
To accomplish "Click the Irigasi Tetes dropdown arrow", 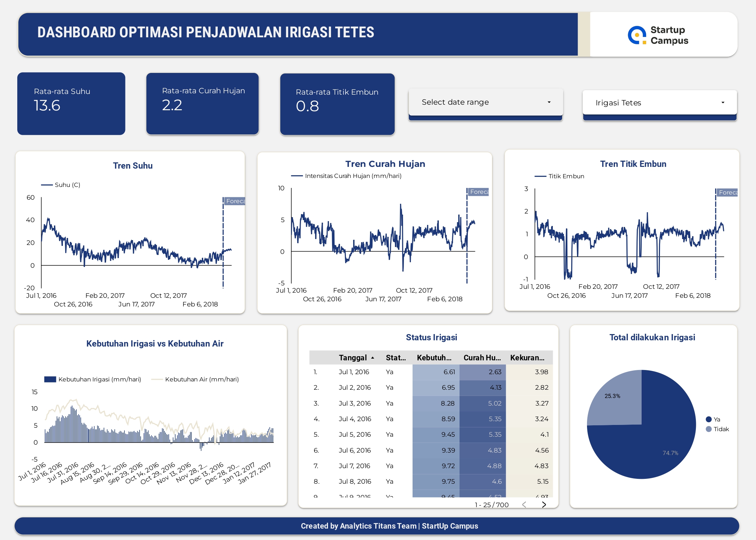I will pos(723,103).
